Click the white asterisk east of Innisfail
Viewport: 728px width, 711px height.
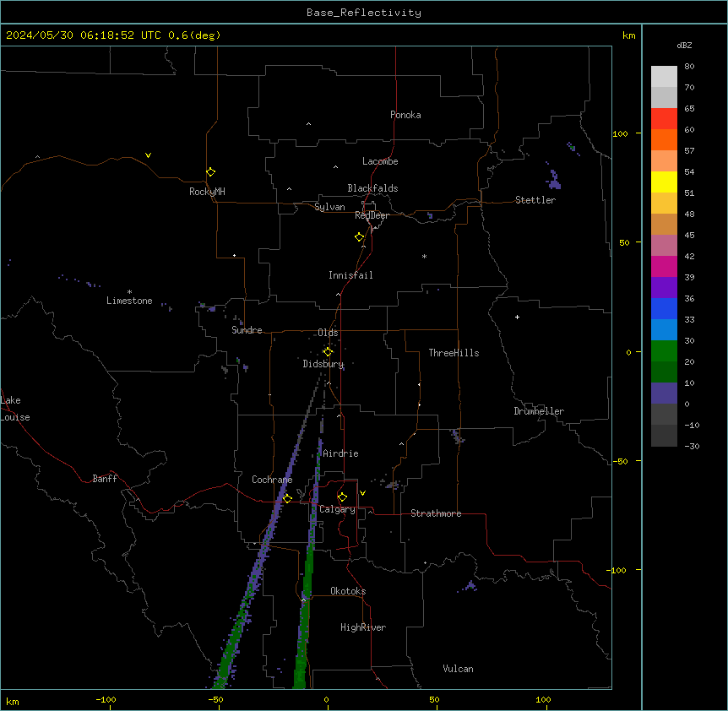point(424,256)
